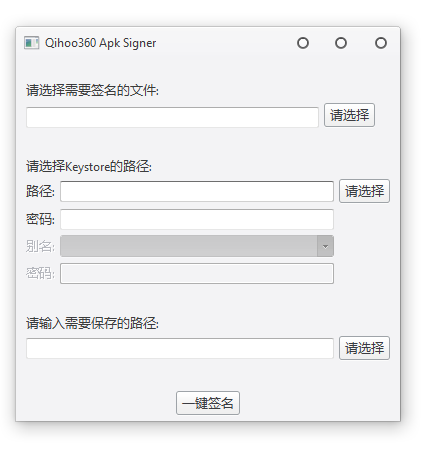
Task: Click the 别名 dropdown arrow
Action: tap(325, 246)
